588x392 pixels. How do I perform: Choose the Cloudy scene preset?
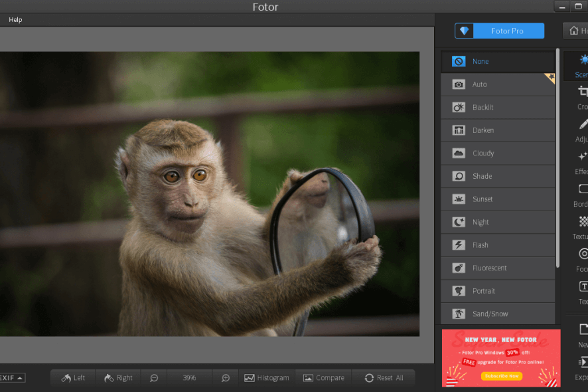tap(498, 153)
